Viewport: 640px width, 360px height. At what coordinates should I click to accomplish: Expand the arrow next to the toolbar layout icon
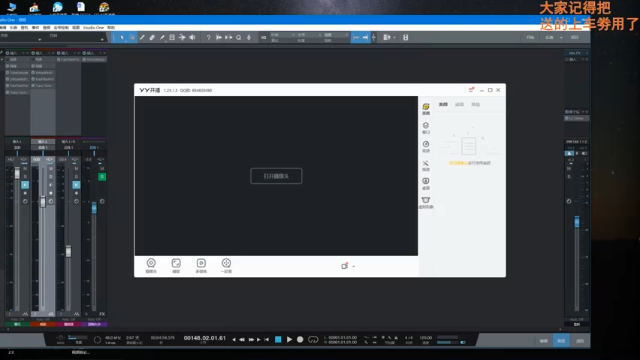pos(394,38)
